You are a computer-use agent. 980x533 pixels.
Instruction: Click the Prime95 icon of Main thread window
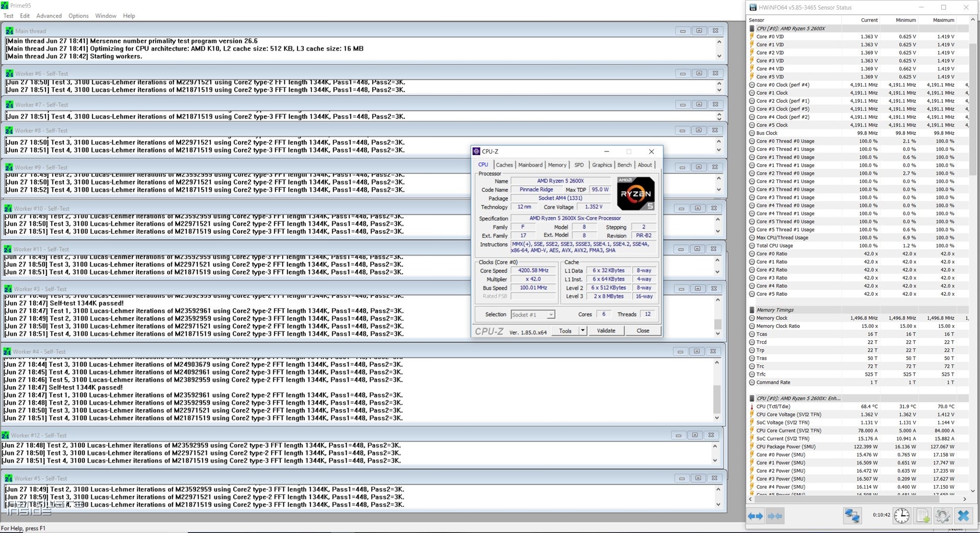click(x=9, y=31)
